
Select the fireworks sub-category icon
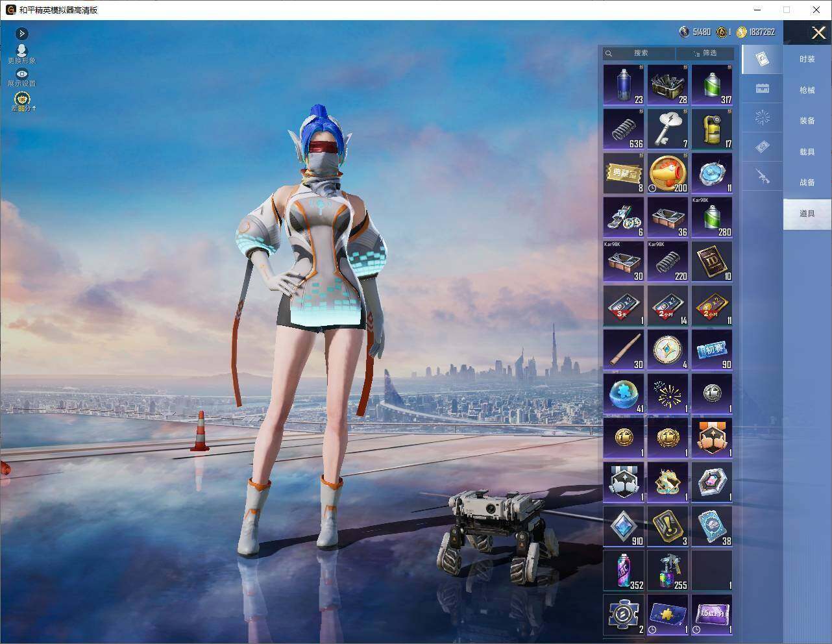763,118
